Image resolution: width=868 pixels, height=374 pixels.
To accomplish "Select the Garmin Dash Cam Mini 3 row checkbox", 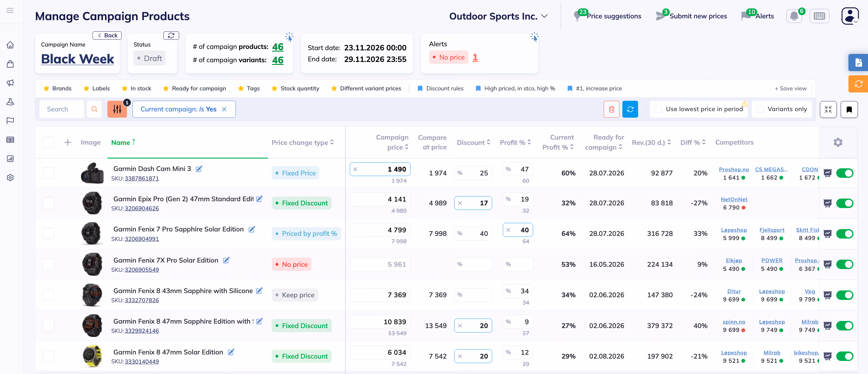I will tap(49, 173).
